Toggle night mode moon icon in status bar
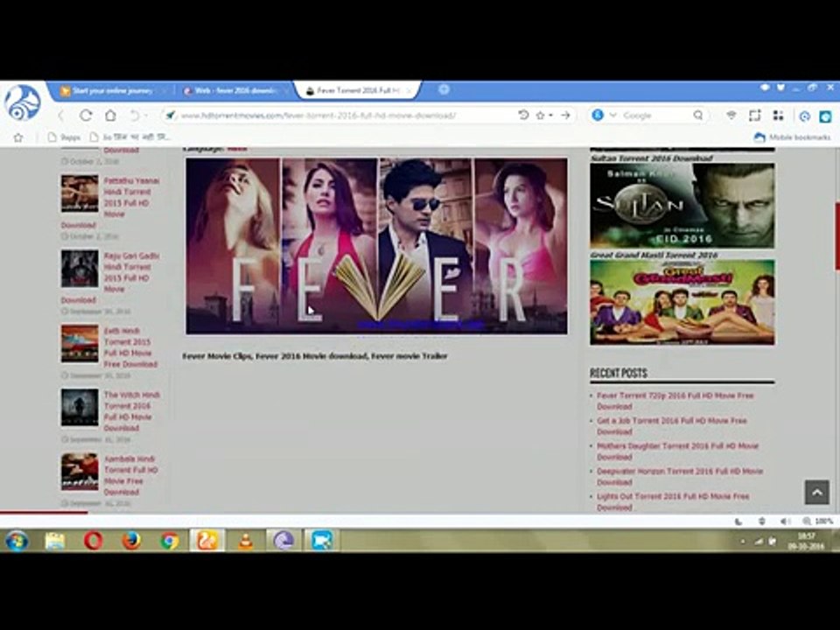This screenshot has width=840, height=630. [738, 521]
